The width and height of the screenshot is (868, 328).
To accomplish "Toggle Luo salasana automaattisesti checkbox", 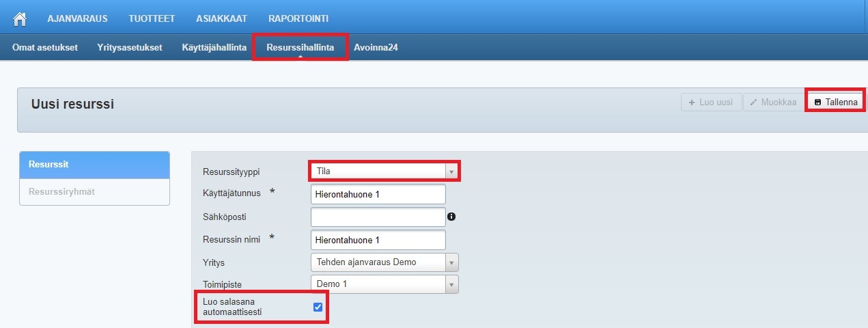I will coord(318,307).
